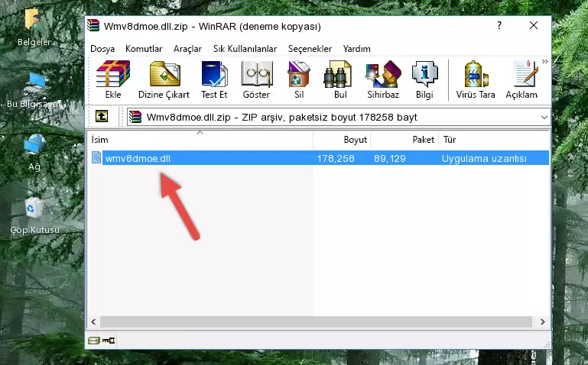Open the Açıklama comment tool
Image resolution: width=588 pixels, height=365 pixels.
click(x=522, y=79)
